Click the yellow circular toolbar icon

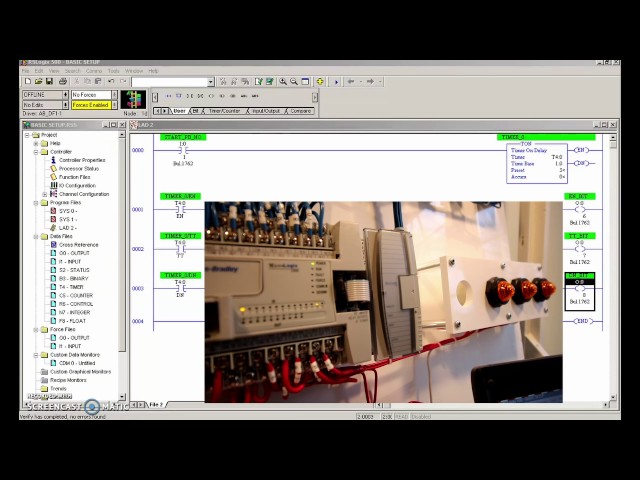320,82
